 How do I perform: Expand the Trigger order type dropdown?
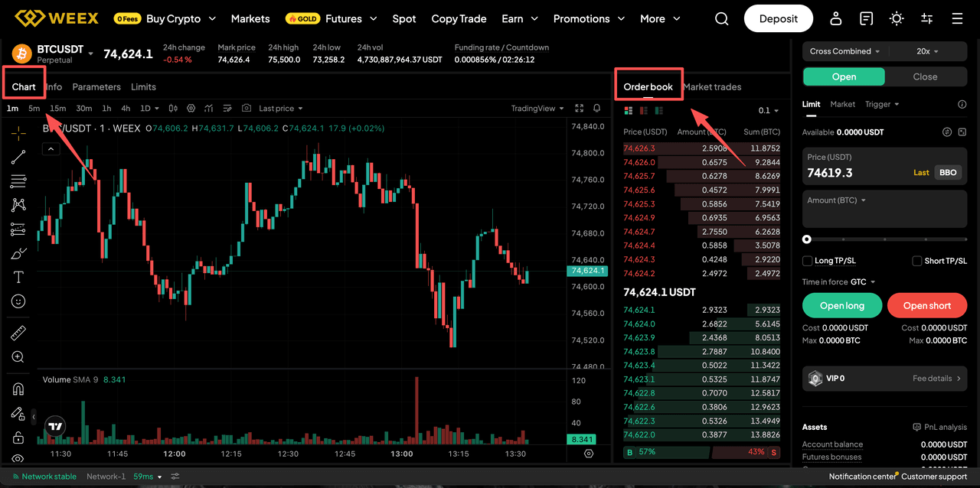click(x=883, y=104)
